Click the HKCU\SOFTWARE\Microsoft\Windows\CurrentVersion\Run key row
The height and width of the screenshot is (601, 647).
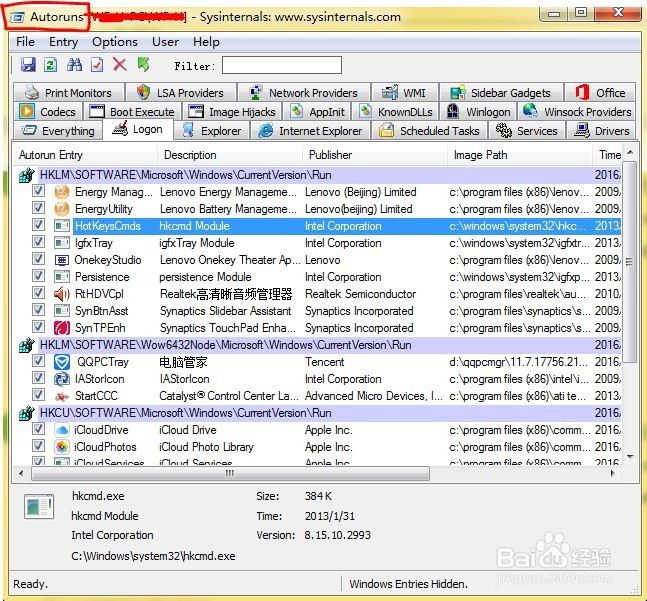click(319, 413)
